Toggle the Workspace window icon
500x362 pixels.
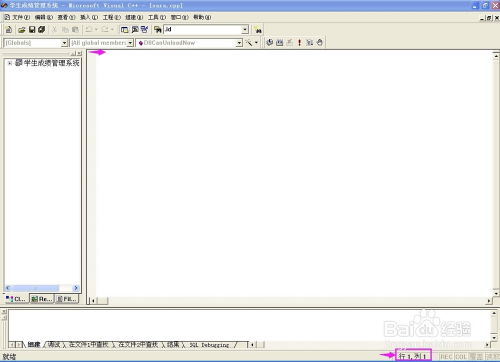click(124, 30)
